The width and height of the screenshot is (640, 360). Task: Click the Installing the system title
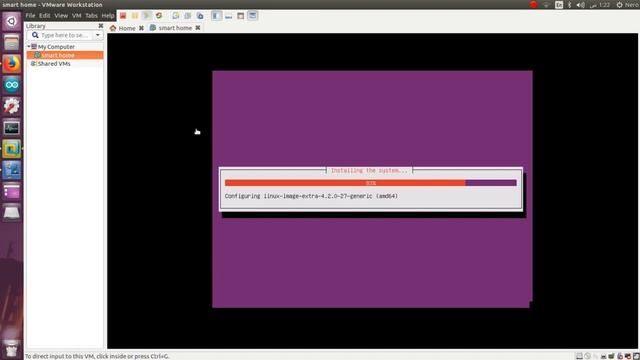[x=369, y=170]
